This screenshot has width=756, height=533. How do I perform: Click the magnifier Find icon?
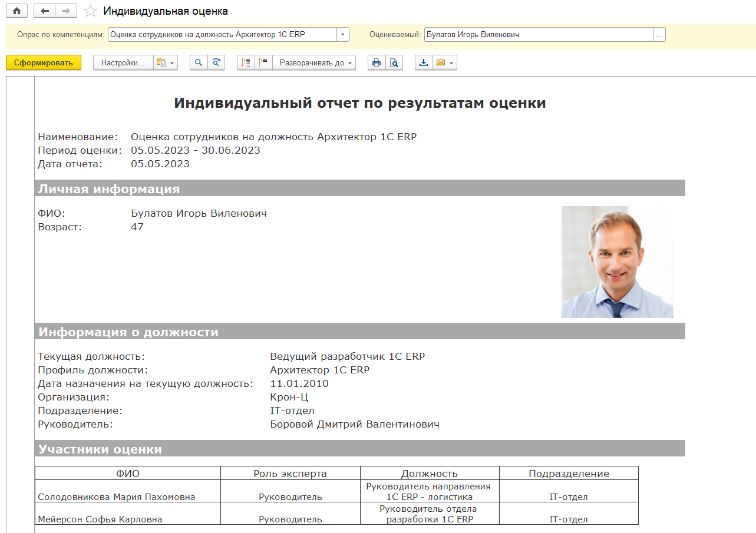pos(199,62)
